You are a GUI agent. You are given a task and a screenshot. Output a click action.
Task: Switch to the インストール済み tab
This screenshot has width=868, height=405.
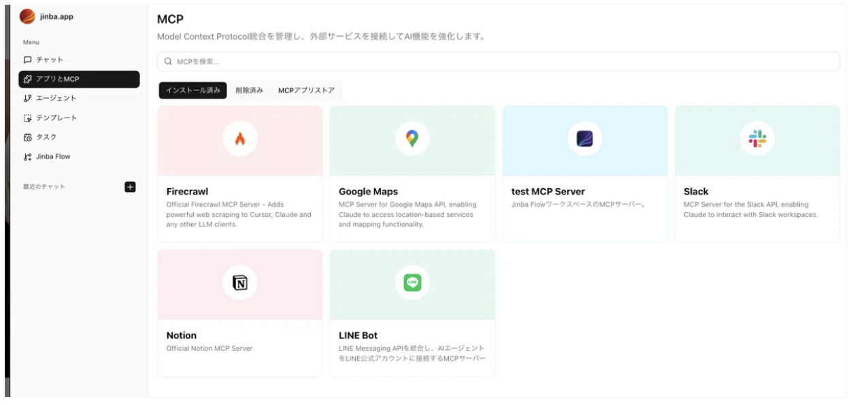(193, 90)
